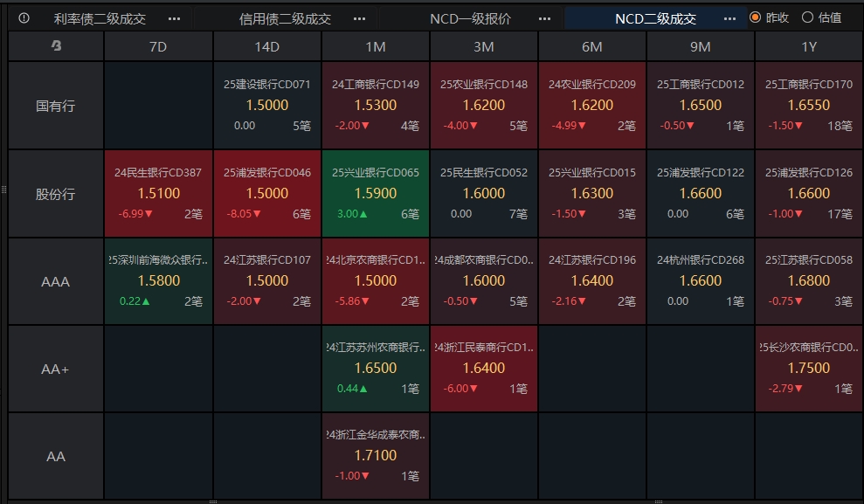Click the logo icon in the header row
864x504 pixels.
point(56,45)
